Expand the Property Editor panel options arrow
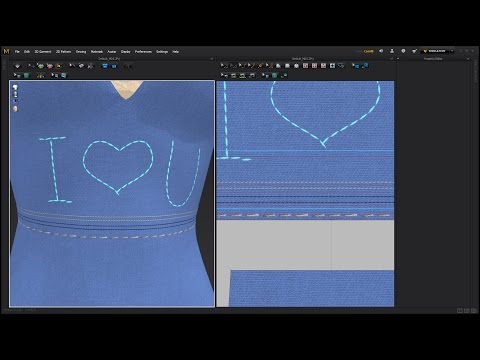Viewport: 480px width, 360px height. click(468, 59)
